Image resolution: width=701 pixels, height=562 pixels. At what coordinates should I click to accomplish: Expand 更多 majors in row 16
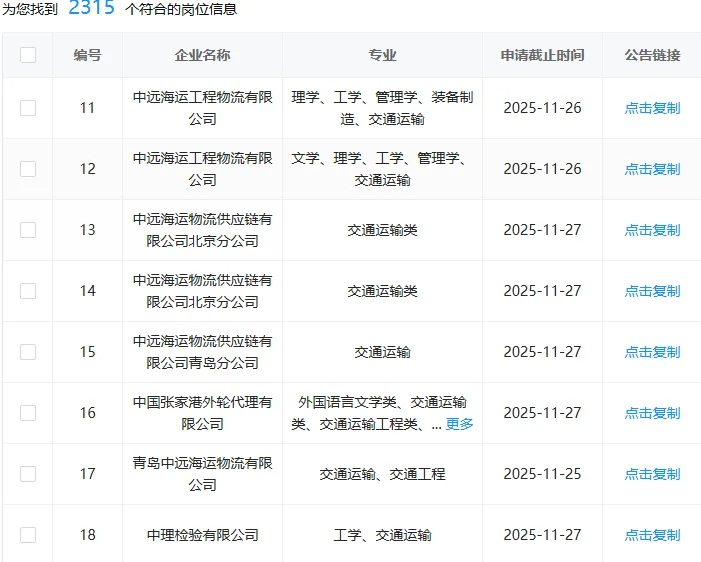coord(459,424)
